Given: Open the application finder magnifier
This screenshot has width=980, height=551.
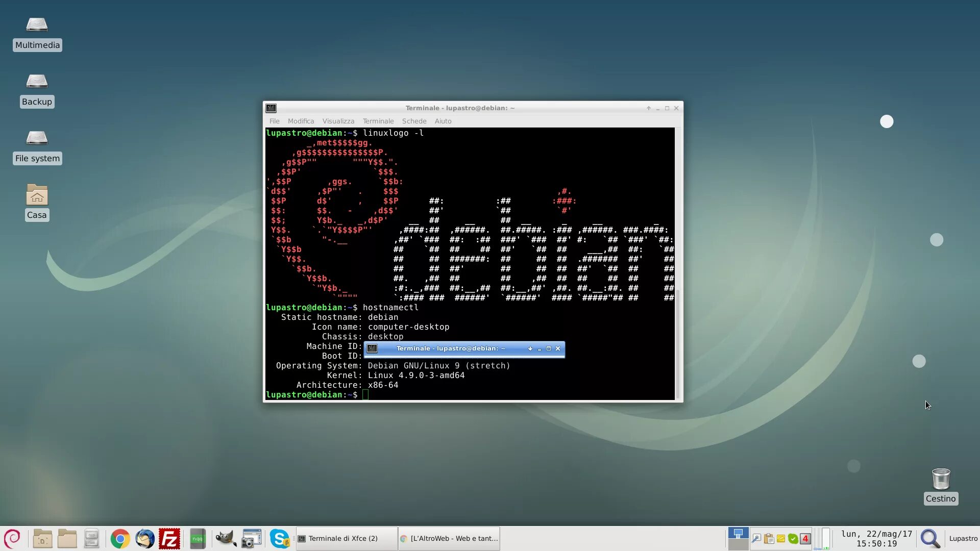Looking at the screenshot, I should click(x=930, y=539).
